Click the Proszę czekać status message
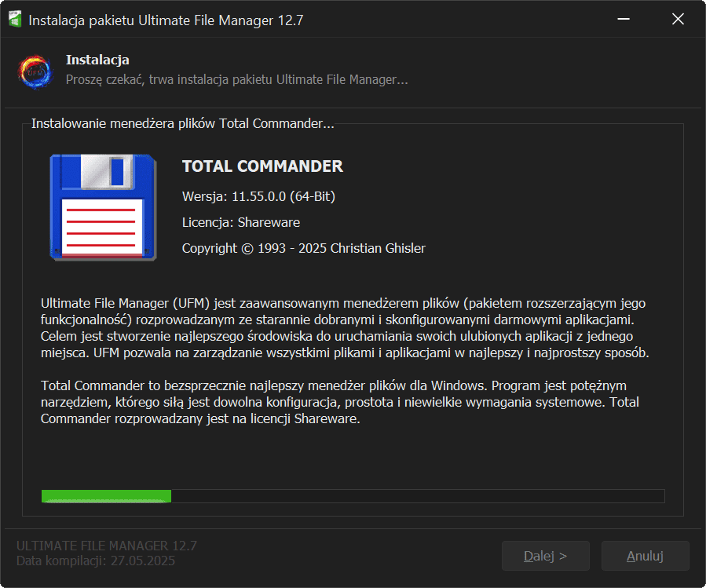Screen dimensions: 706x588 coord(236,79)
